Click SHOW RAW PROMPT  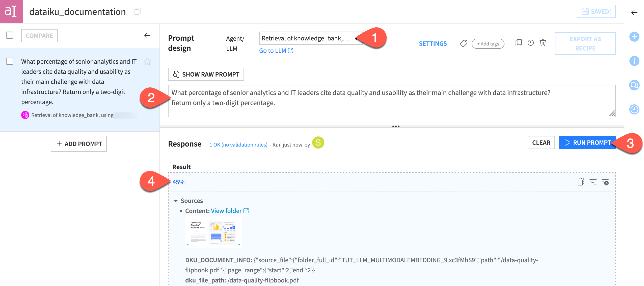pyautogui.click(x=206, y=74)
